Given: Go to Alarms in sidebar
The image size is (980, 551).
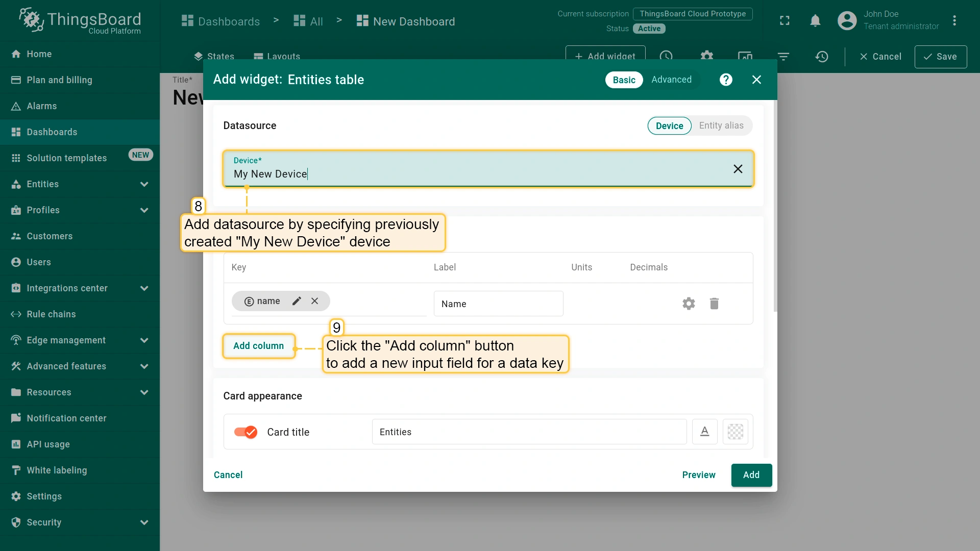Looking at the screenshot, I should (41, 106).
